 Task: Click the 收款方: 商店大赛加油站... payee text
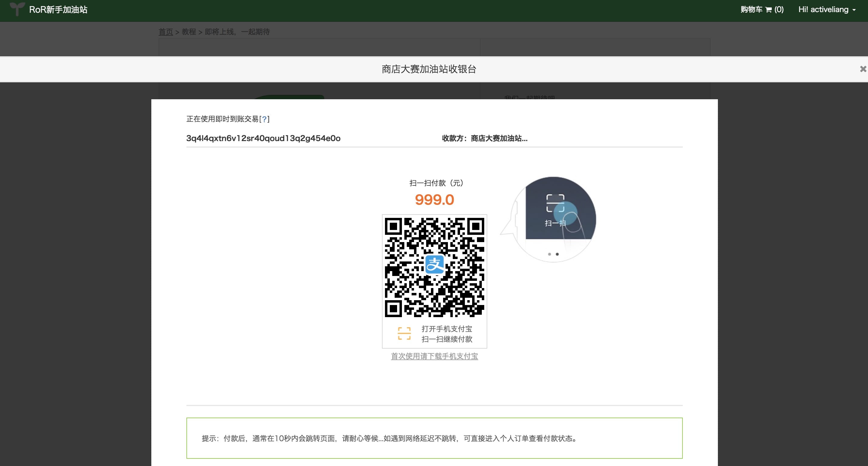pos(485,138)
